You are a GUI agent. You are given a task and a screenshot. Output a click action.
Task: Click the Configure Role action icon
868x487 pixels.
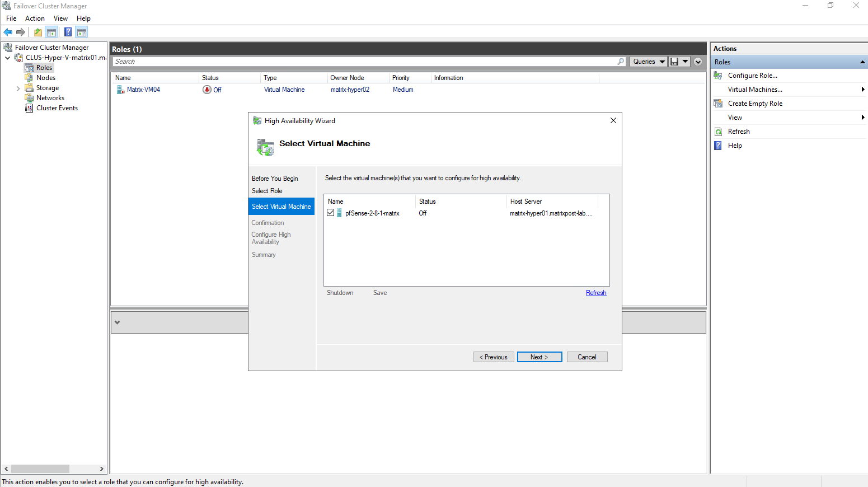click(x=718, y=76)
